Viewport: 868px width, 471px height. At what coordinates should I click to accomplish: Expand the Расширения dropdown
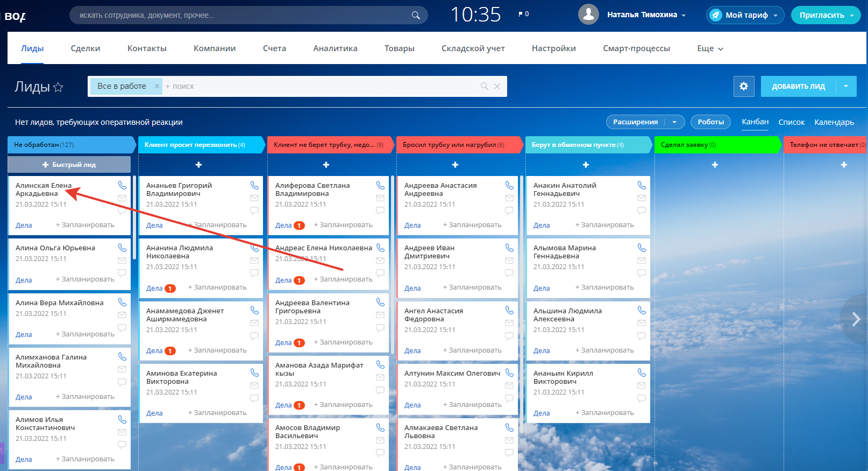(x=674, y=122)
